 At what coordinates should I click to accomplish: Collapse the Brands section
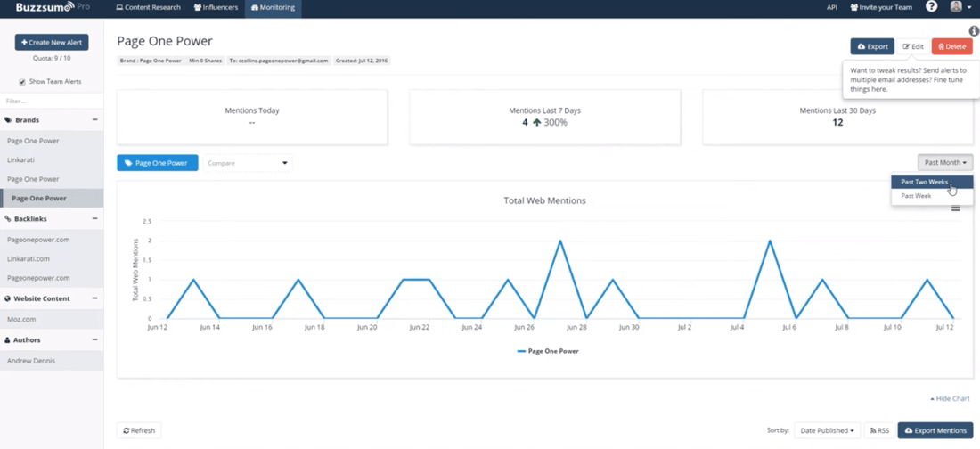[94, 119]
